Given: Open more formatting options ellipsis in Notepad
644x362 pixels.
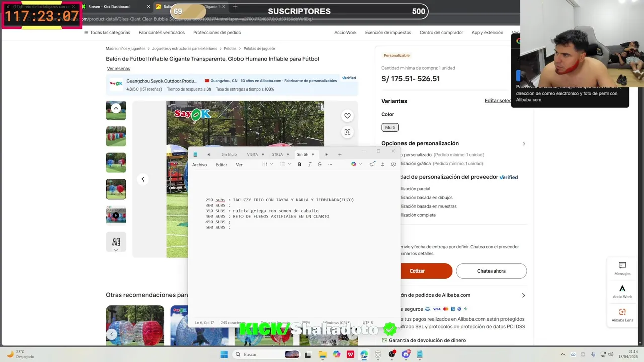Looking at the screenshot, I should 330,164.
